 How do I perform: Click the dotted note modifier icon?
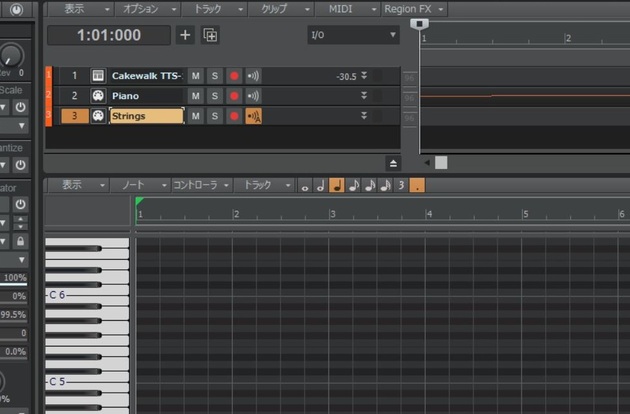click(417, 185)
